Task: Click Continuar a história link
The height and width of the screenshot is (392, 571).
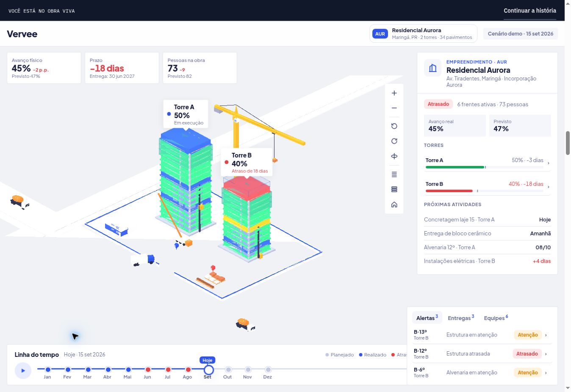Action: [529, 11]
